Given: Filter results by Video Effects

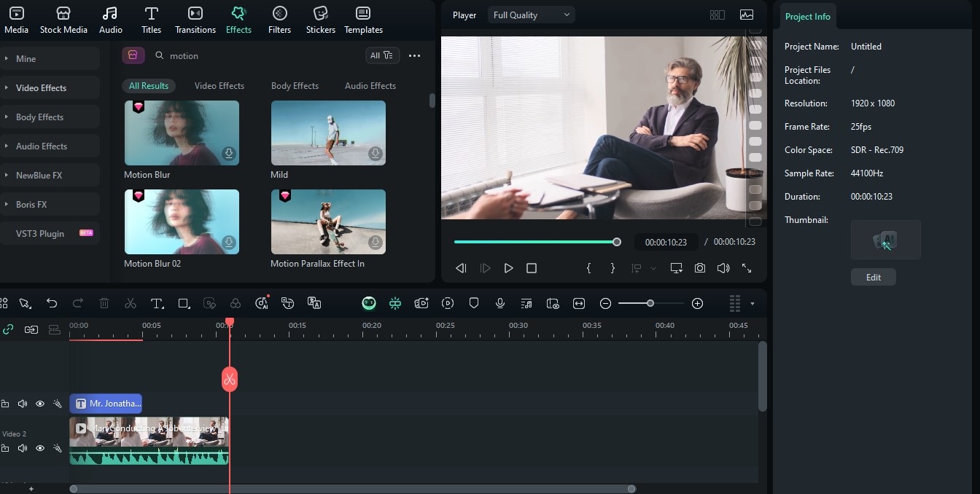Looking at the screenshot, I should [219, 85].
